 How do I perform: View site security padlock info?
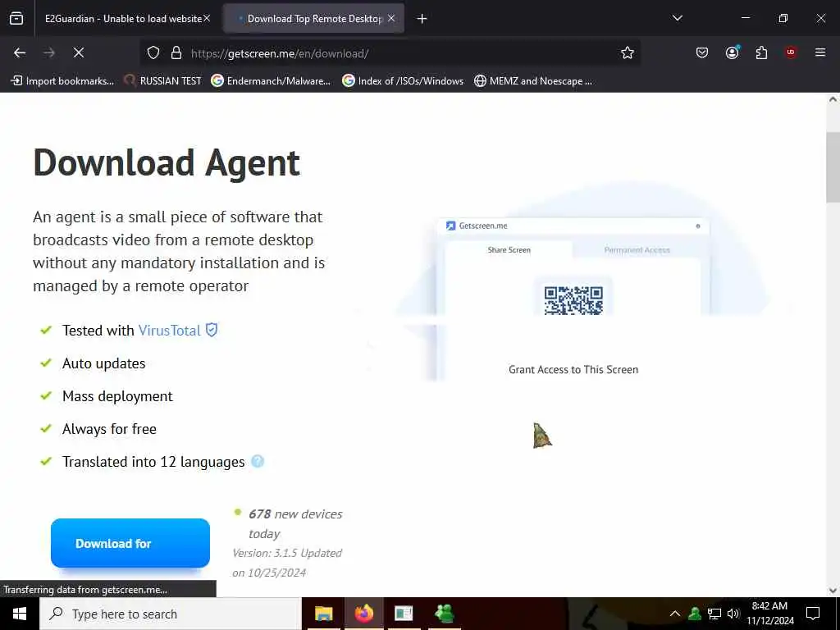click(x=176, y=53)
